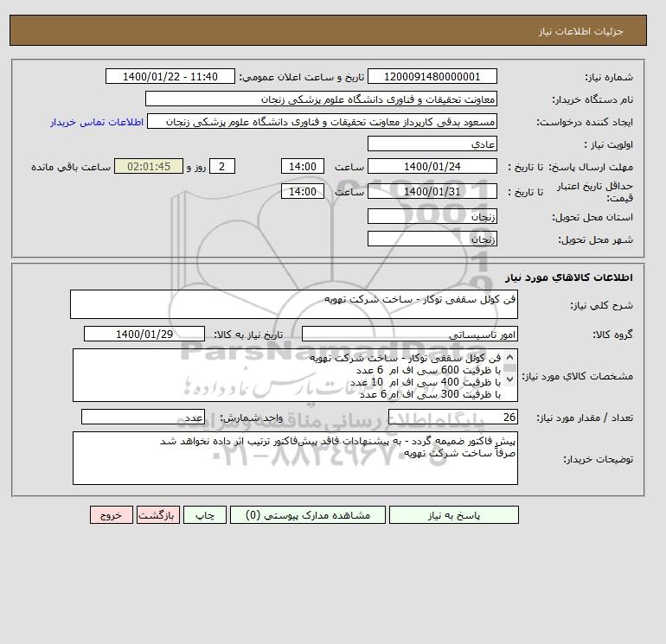Select deadline time 14:00 beside 1400/01/24
The height and width of the screenshot is (644, 666).
303,167
